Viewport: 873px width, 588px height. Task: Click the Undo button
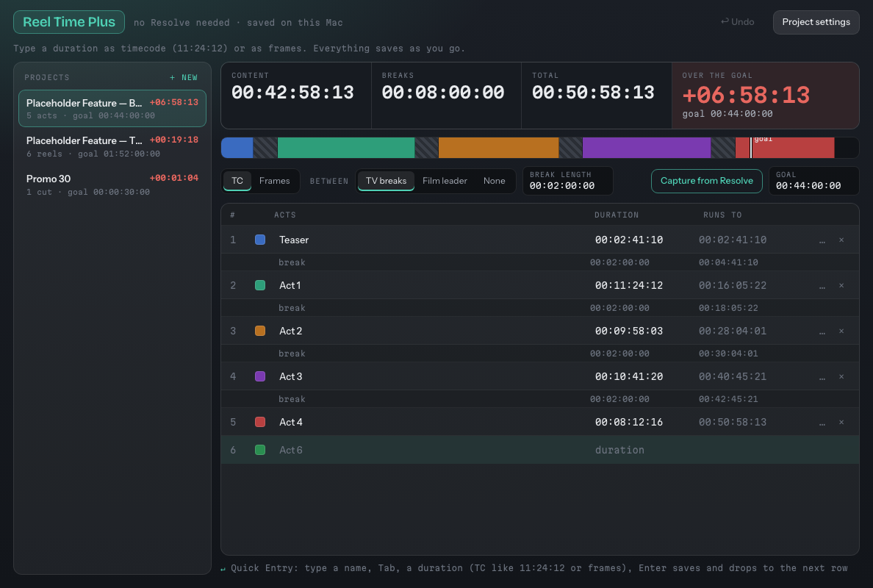click(x=737, y=22)
